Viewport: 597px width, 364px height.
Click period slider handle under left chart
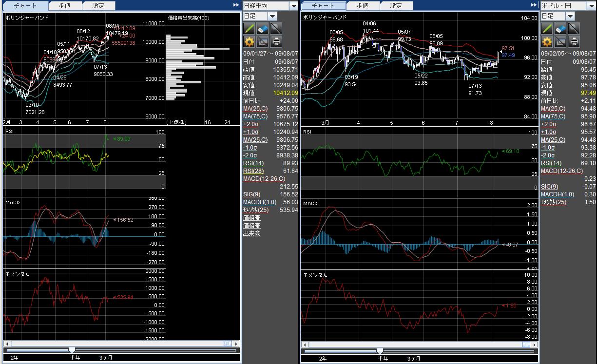click(72, 350)
